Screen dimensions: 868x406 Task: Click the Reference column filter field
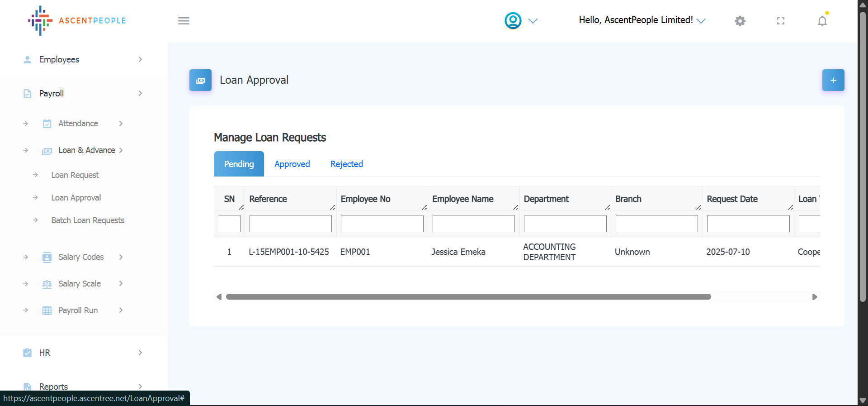tap(290, 224)
